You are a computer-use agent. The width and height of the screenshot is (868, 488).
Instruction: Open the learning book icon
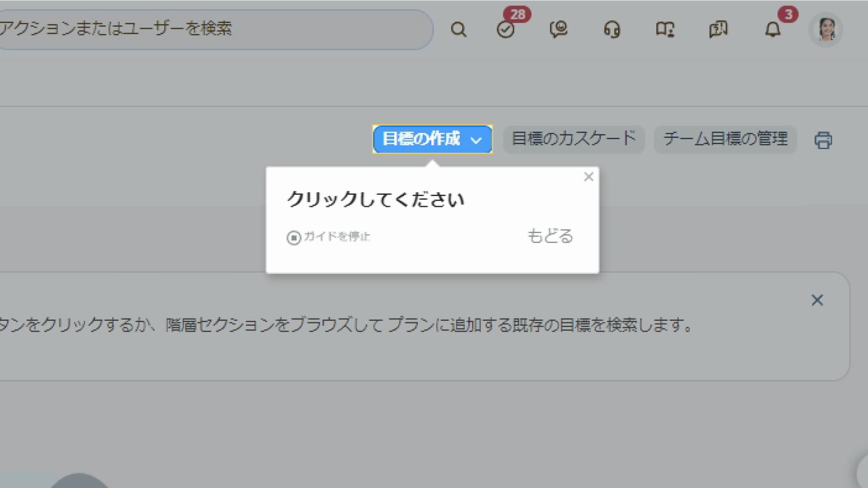(665, 30)
